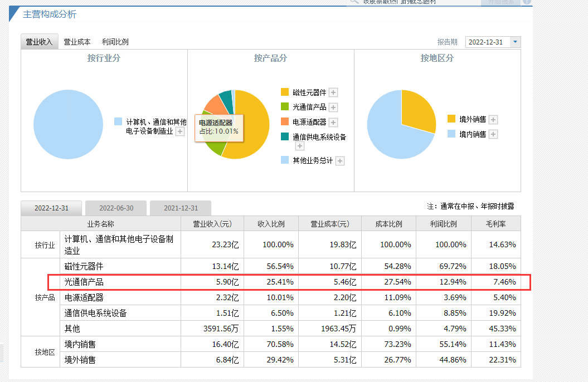Click the 通信供电系统设备 row name in table
This screenshot has height=382, width=588.
95,313
